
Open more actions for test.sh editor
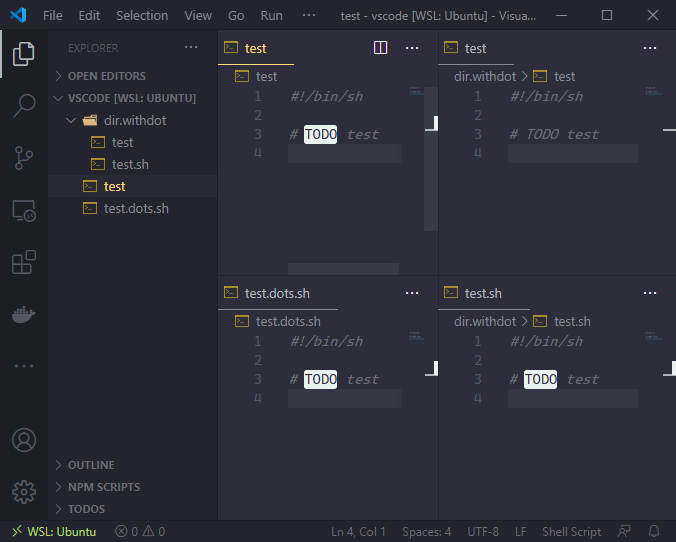650,293
